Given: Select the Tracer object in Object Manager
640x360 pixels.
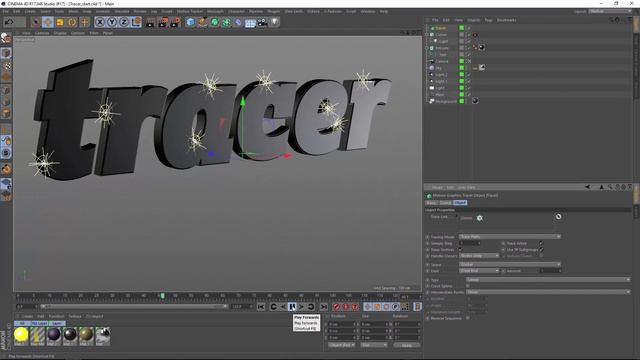Looking at the screenshot, I should pos(440,28).
